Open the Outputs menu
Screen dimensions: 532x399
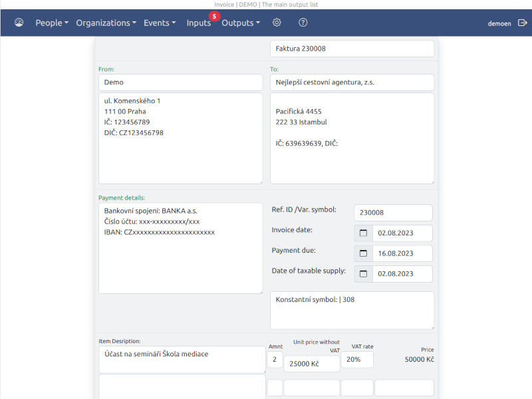[241, 23]
